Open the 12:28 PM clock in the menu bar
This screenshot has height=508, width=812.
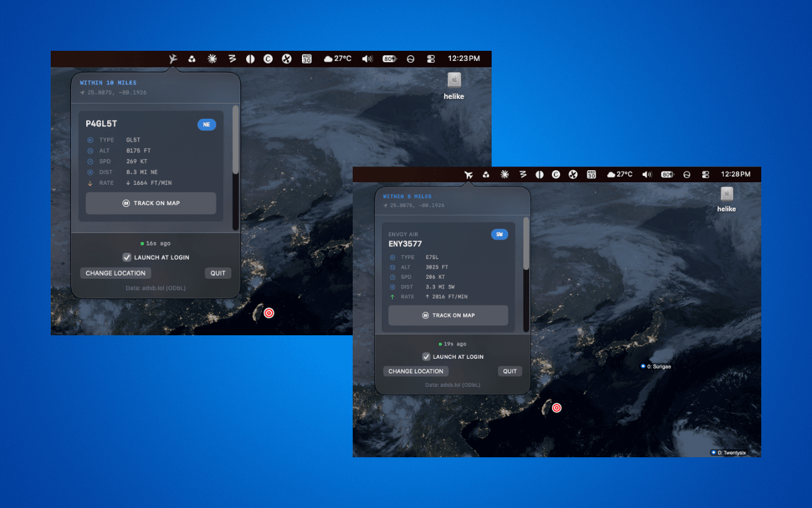click(x=736, y=175)
